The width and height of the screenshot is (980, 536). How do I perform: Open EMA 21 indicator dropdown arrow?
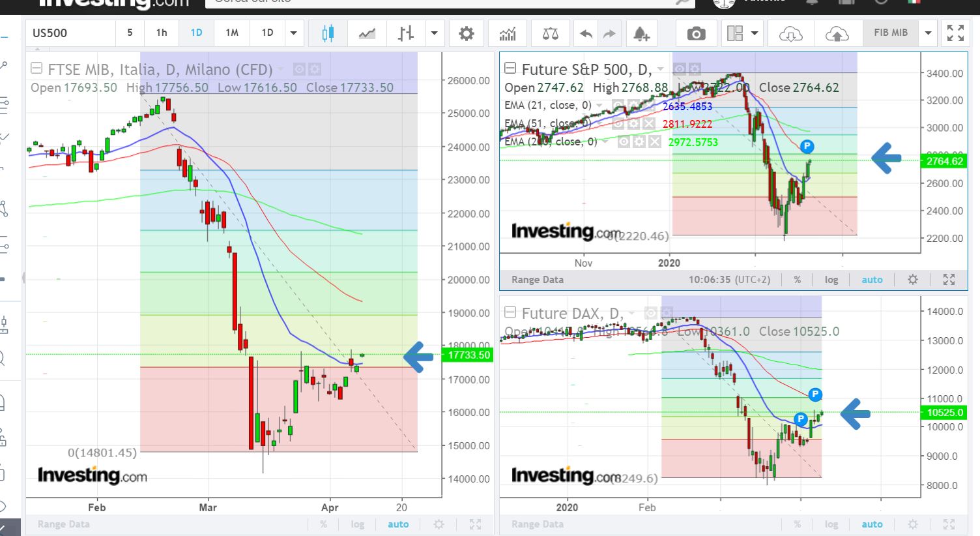pos(599,105)
